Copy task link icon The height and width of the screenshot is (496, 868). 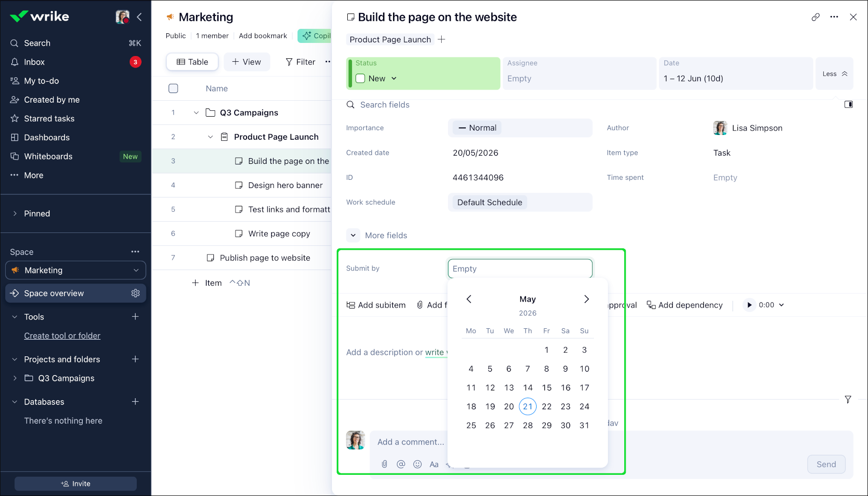click(815, 17)
